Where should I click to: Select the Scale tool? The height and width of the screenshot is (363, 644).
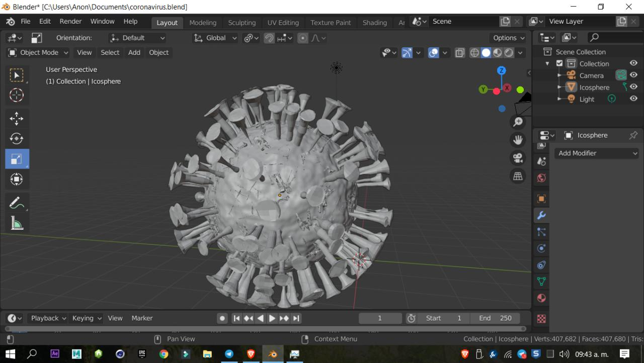[17, 159]
